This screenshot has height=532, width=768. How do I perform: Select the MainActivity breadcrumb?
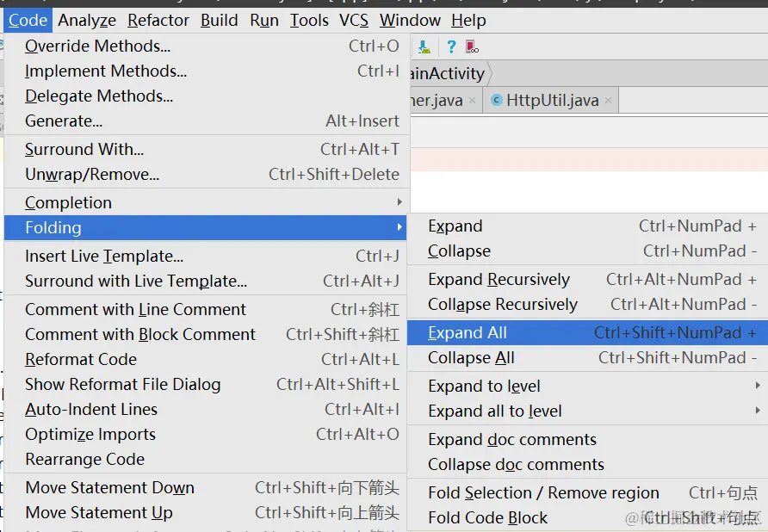pos(449,73)
